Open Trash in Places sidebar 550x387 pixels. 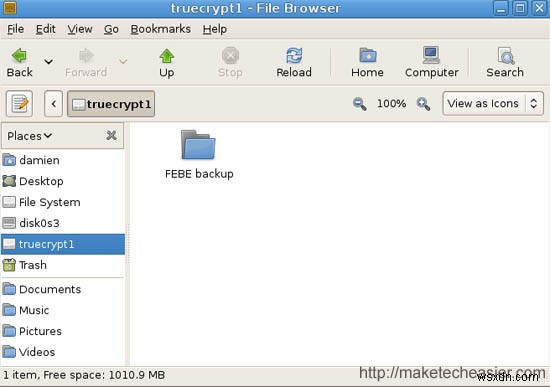point(63,265)
